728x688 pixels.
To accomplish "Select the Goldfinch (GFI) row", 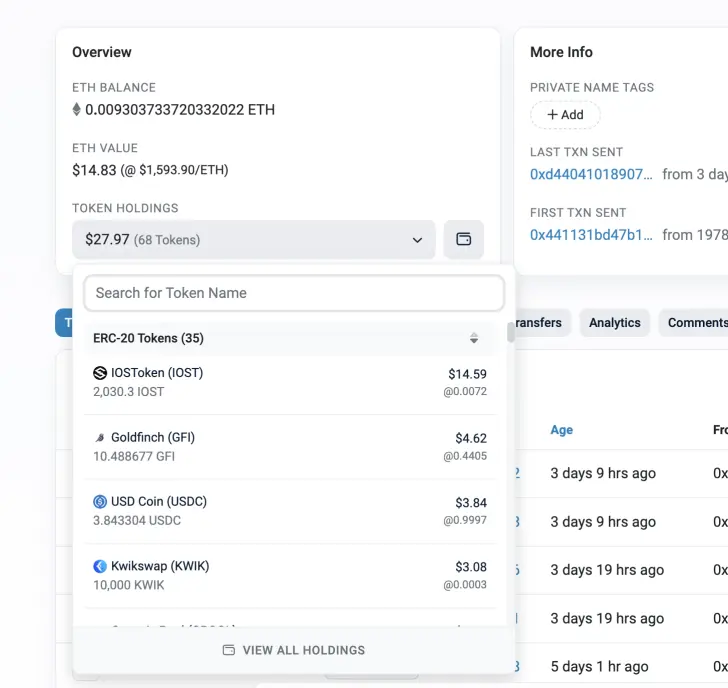I will click(x=290, y=447).
